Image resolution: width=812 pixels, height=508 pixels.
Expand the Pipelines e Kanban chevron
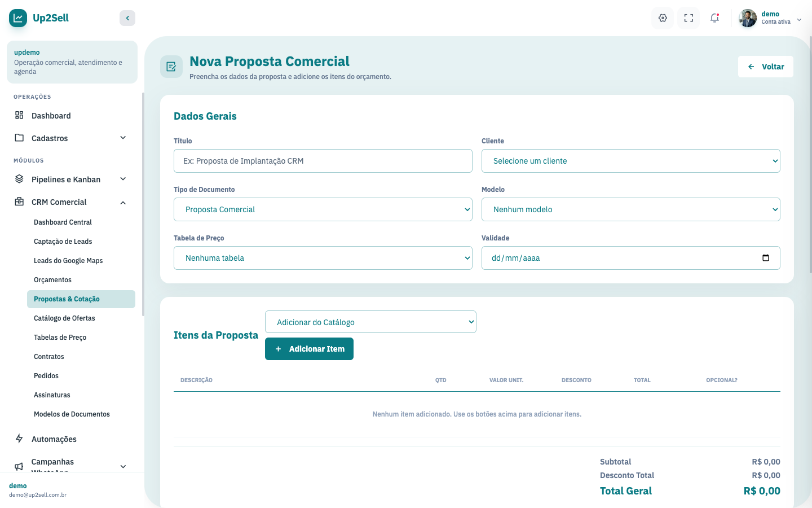[x=123, y=179]
